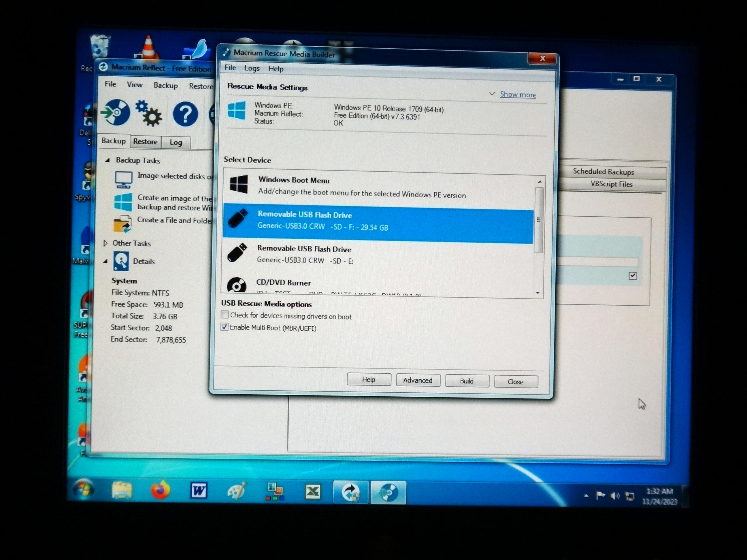Open the Windows Start orb

(x=83, y=489)
